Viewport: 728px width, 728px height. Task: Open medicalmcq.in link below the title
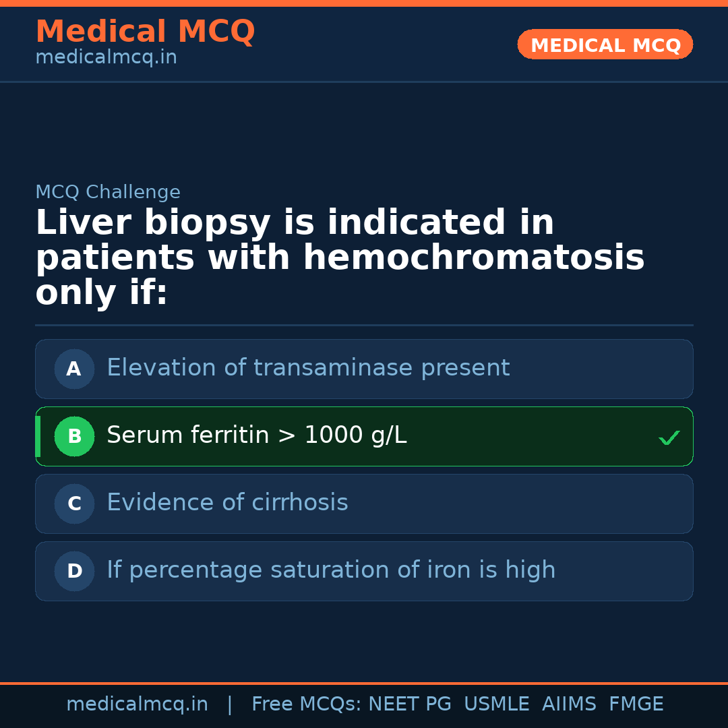[106, 58]
